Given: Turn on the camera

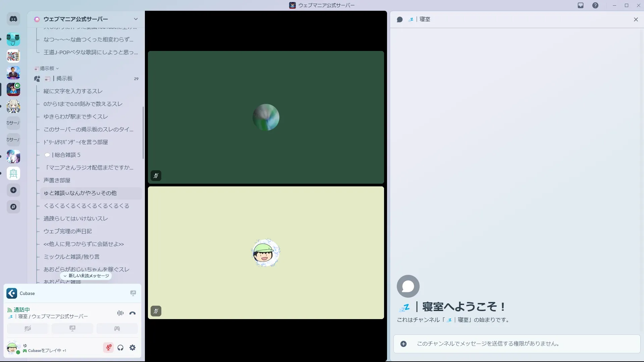Looking at the screenshot, I should [28, 328].
